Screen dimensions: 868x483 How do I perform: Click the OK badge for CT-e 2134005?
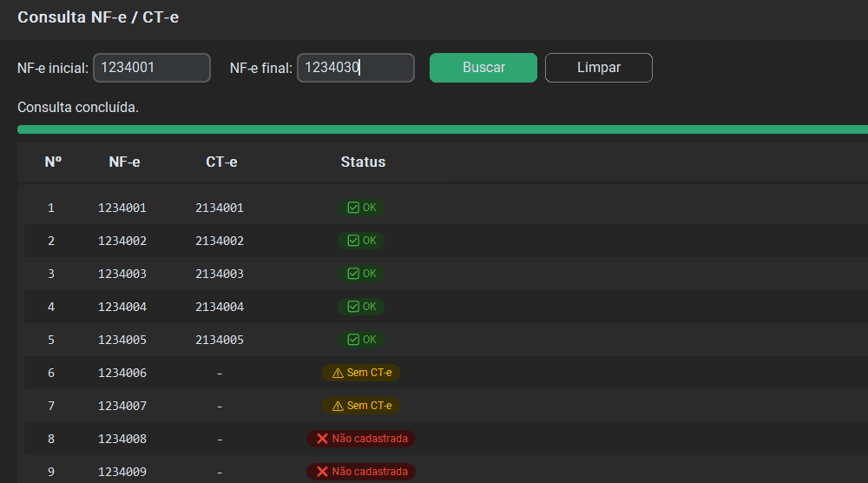361,340
